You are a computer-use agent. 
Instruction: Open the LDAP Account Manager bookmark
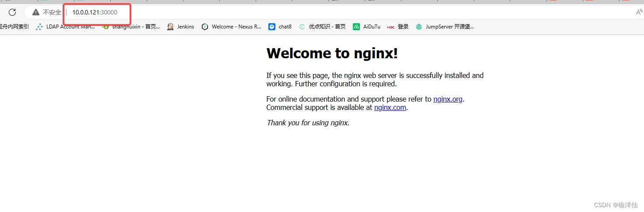(65, 27)
